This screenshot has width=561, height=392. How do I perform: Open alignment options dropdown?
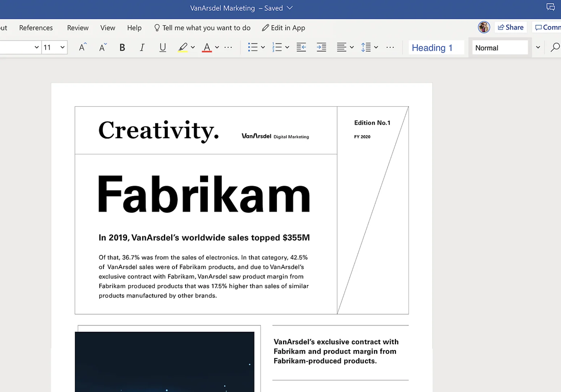[x=352, y=47]
